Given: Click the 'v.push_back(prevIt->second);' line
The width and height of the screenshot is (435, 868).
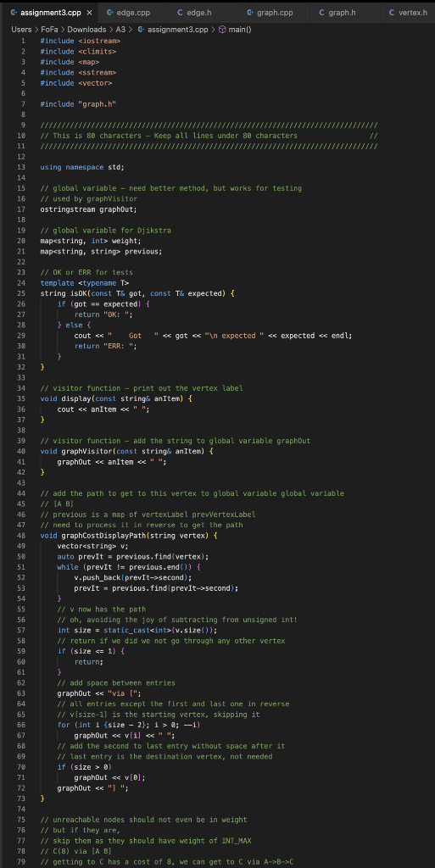Looking at the screenshot, I should (133, 577).
